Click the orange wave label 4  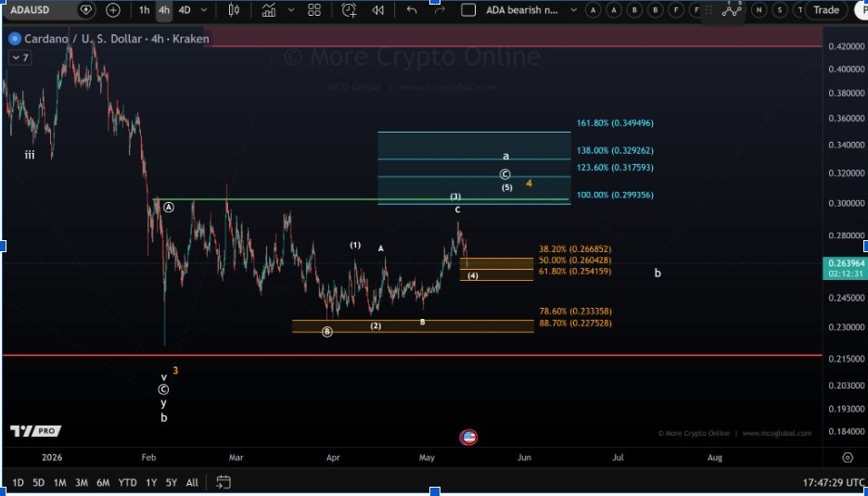click(529, 184)
